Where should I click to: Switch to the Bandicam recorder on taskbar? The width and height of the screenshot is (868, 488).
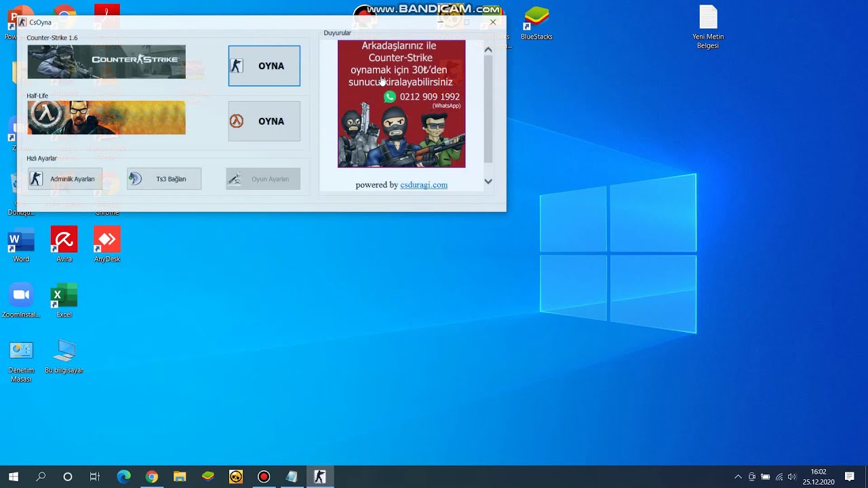[264, 477]
